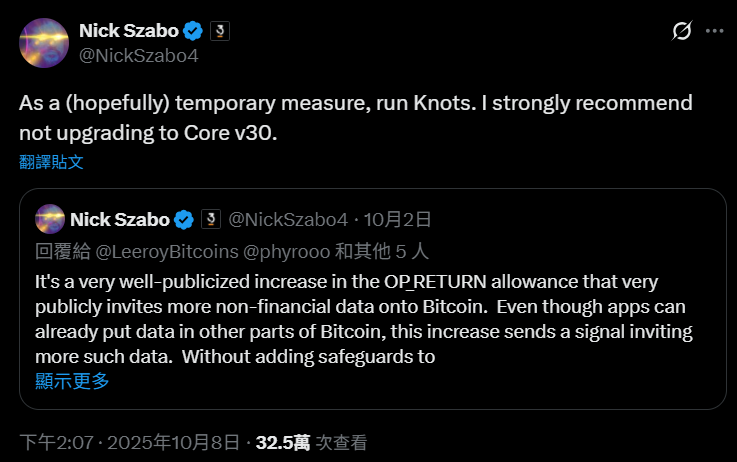
Task: Click the small avatar in the quoted tweet
Action: click(50, 219)
